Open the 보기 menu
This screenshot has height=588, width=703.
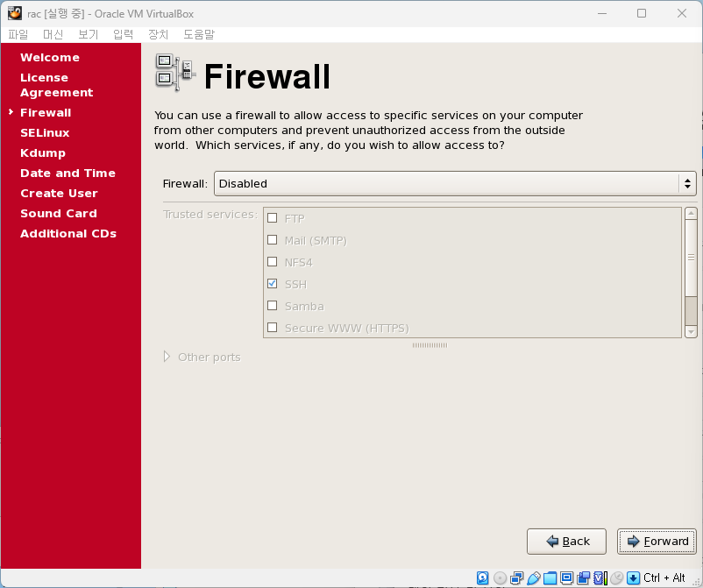click(x=88, y=34)
